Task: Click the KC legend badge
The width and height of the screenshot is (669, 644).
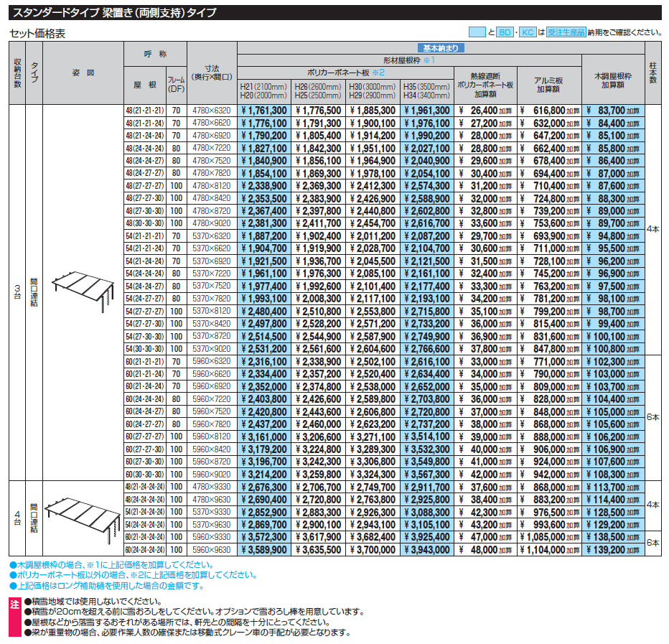Action: pos(528,32)
